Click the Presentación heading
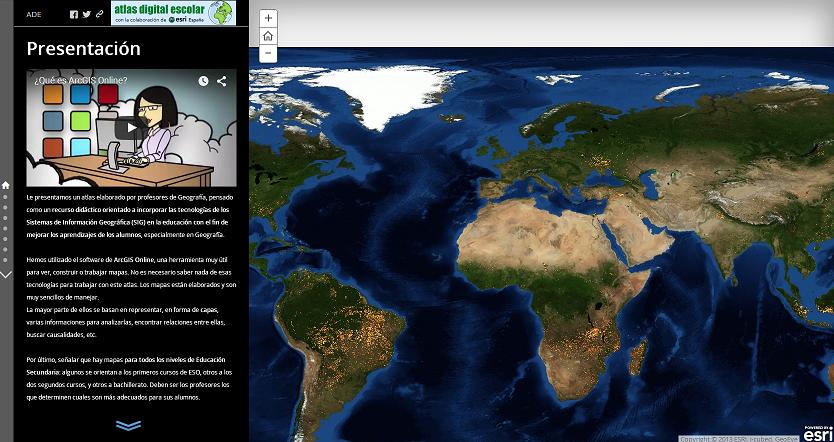834x442 pixels. click(x=84, y=48)
